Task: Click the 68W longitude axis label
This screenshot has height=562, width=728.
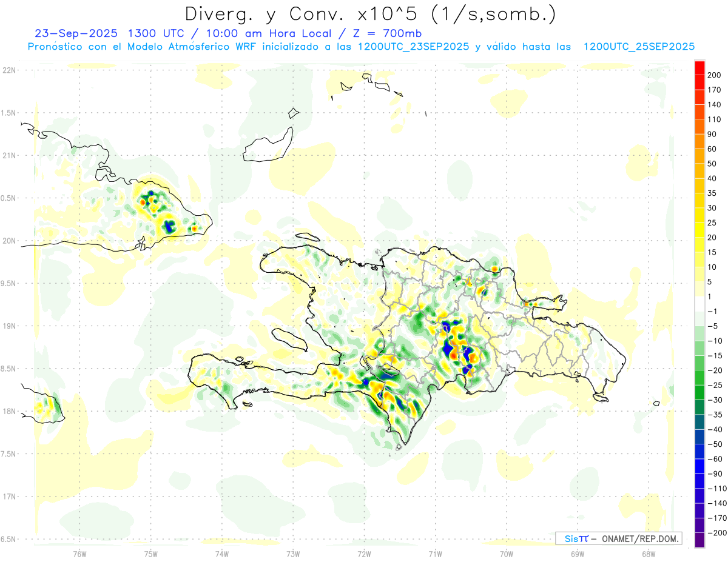Action: 648,553
